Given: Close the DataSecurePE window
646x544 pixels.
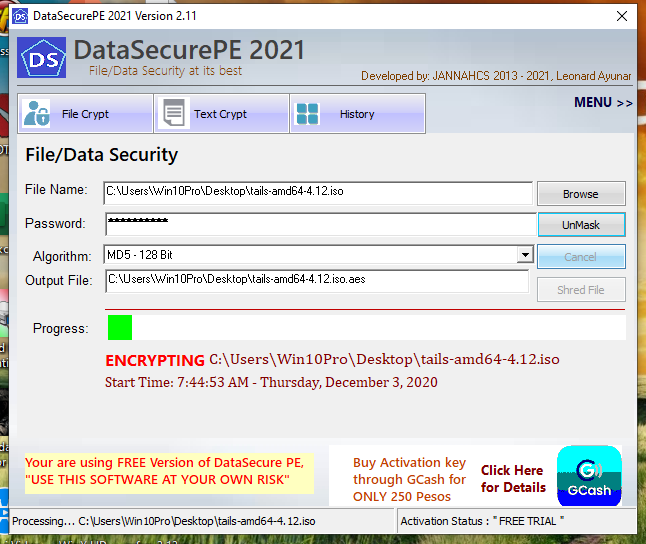Looking at the screenshot, I should 622,16.
